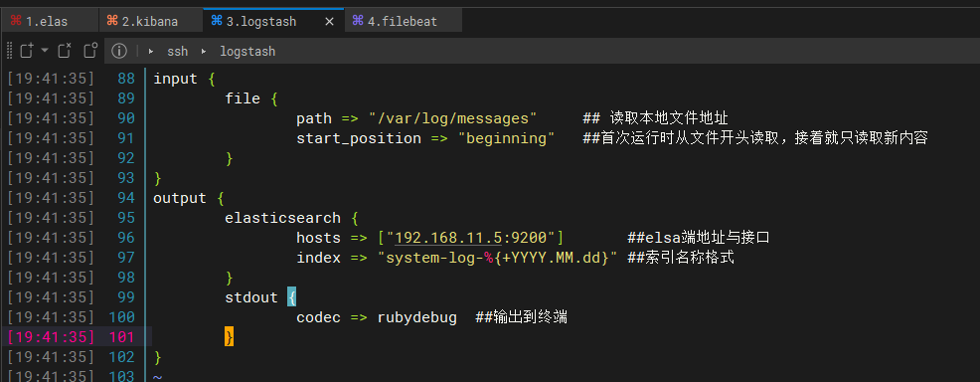Expand the arrow before ssh breadcrumb
This screenshot has width=980, height=382.
(x=151, y=52)
